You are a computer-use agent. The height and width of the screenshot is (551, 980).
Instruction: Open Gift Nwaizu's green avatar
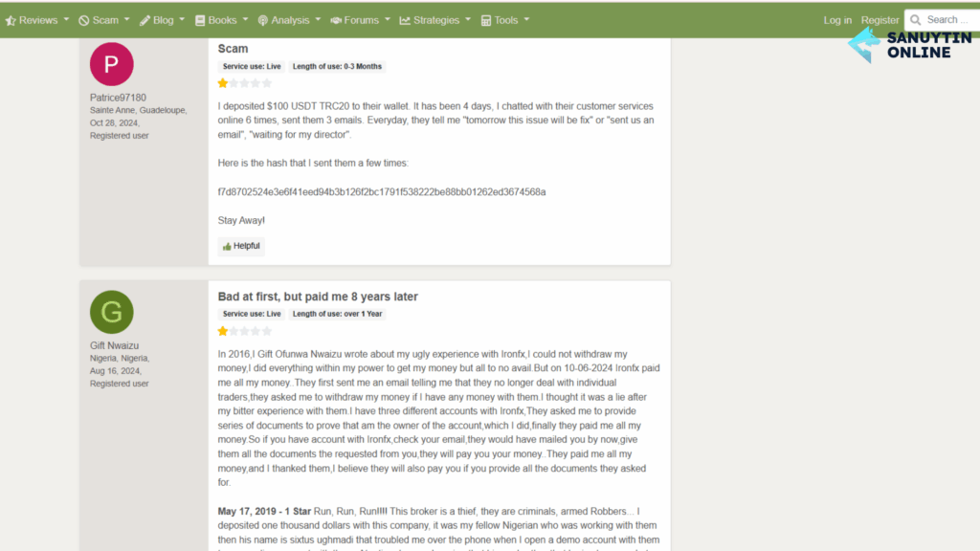(111, 312)
